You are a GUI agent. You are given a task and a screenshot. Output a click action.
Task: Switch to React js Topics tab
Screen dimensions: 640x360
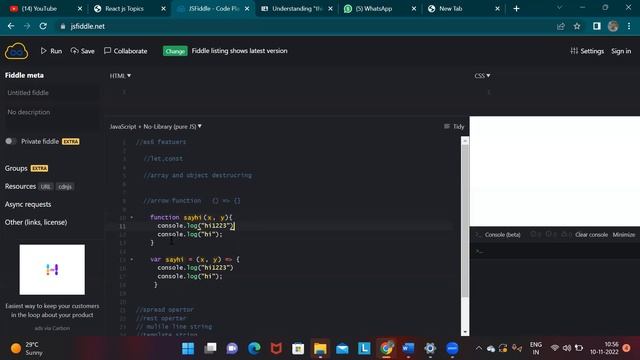(x=129, y=9)
